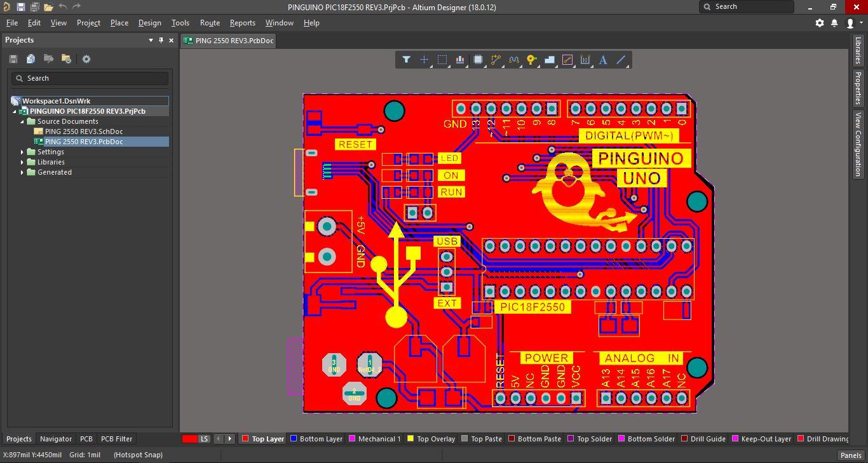Viewport: 868px width, 463px height.
Task: Click the Projects panel search field
Action: click(x=90, y=78)
